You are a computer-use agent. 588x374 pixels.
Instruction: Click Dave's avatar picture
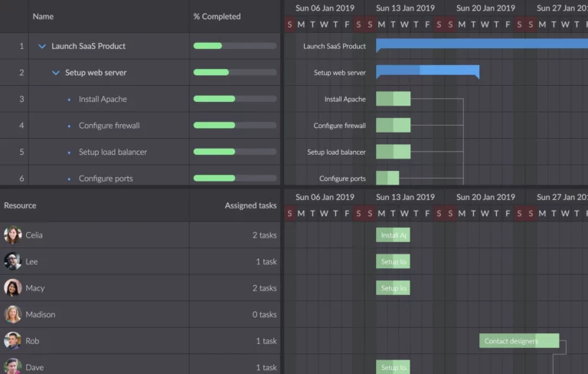click(x=13, y=366)
